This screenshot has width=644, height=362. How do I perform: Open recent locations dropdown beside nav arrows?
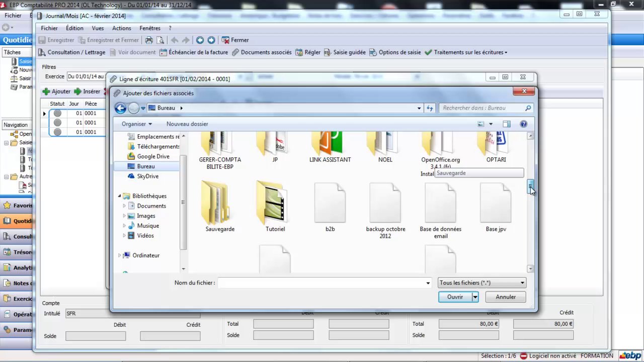tap(143, 108)
